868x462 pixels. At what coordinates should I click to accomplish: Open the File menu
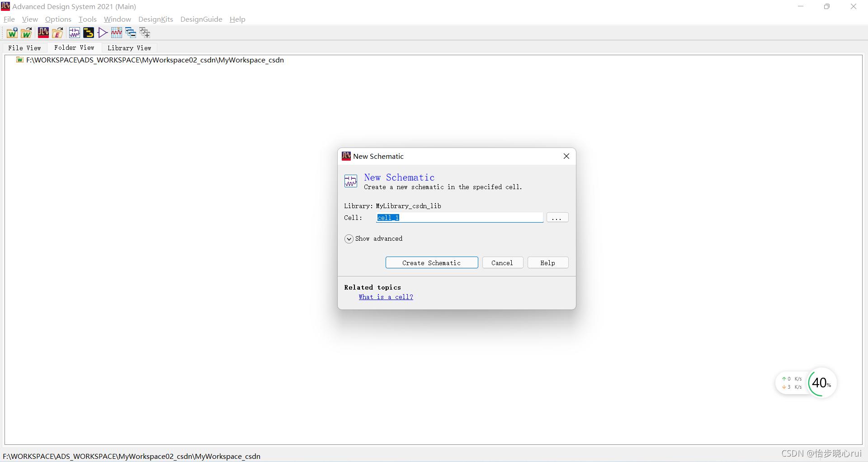click(9, 19)
